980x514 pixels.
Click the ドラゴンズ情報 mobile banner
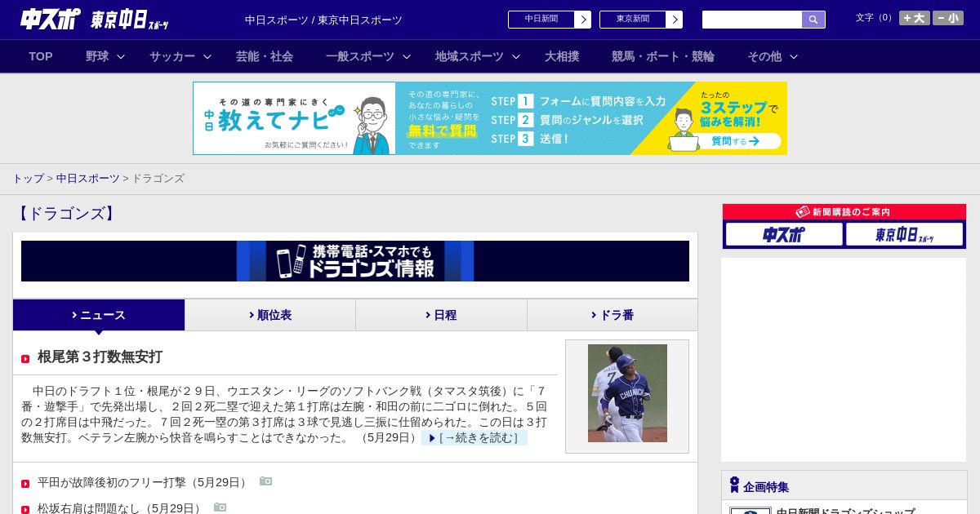tap(355, 261)
